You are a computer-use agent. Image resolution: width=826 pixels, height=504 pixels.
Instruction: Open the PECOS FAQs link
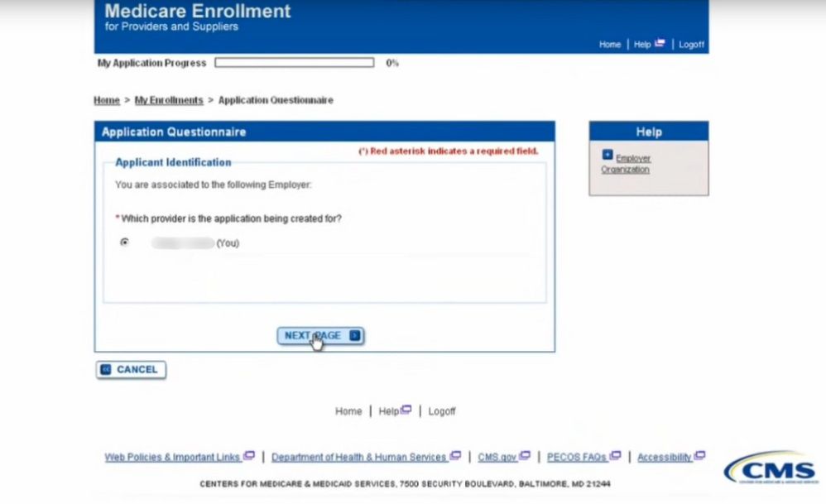[x=577, y=457]
